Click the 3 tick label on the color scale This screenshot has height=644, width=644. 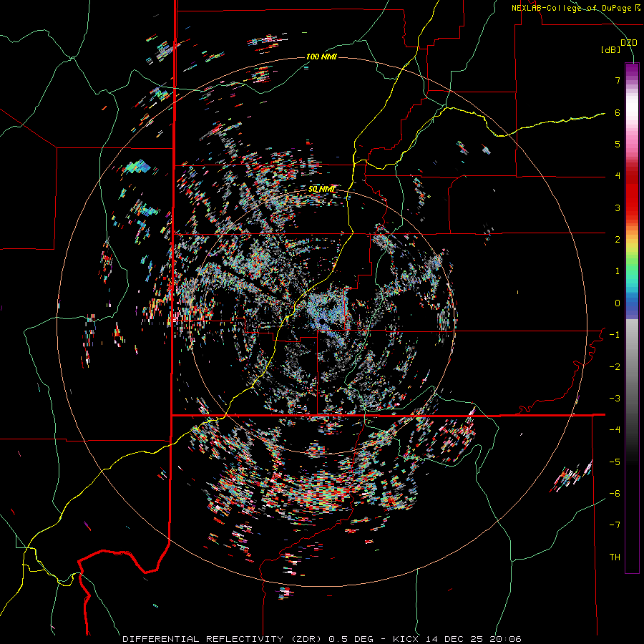618,208
